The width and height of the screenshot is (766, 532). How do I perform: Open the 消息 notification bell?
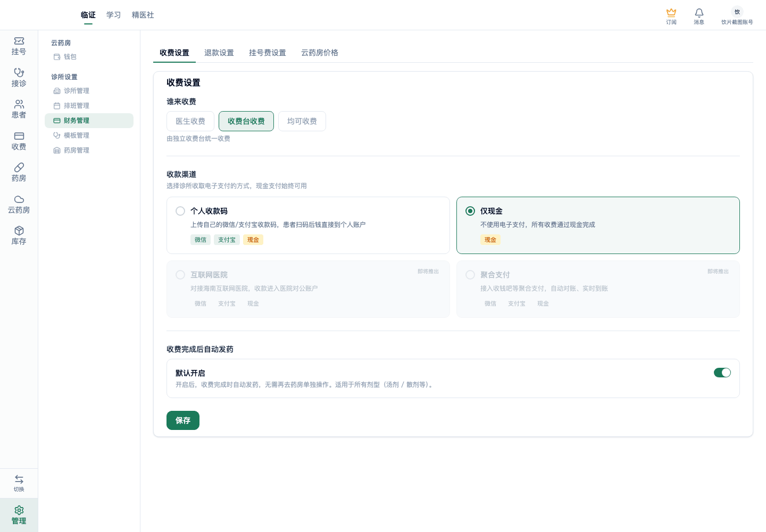699,12
